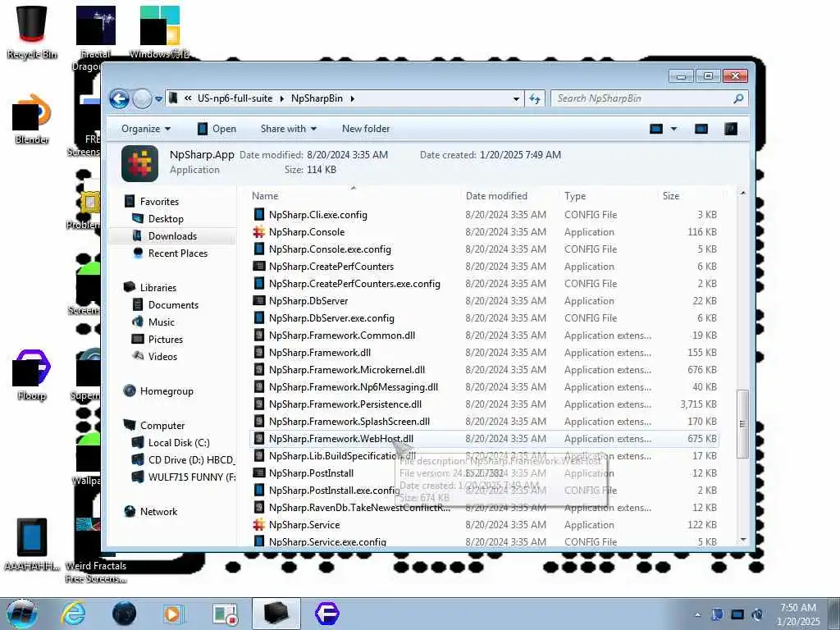840x630 pixels.
Task: Open the address bar history dropdown
Action: (x=516, y=98)
